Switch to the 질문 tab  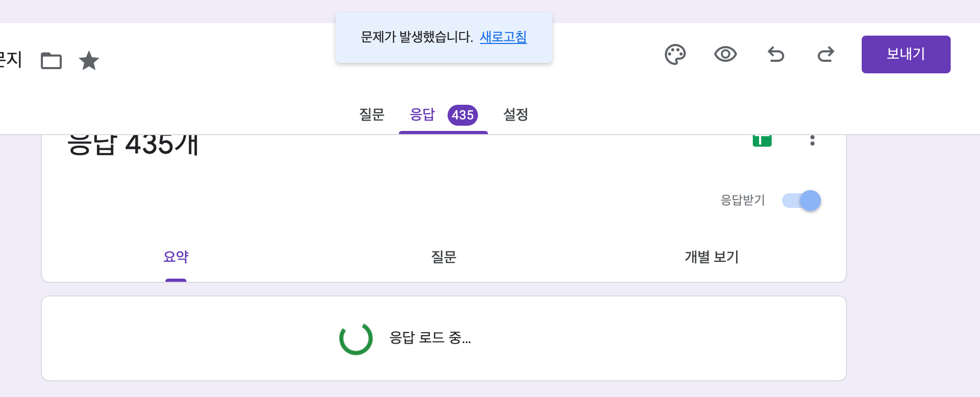pyautogui.click(x=372, y=115)
